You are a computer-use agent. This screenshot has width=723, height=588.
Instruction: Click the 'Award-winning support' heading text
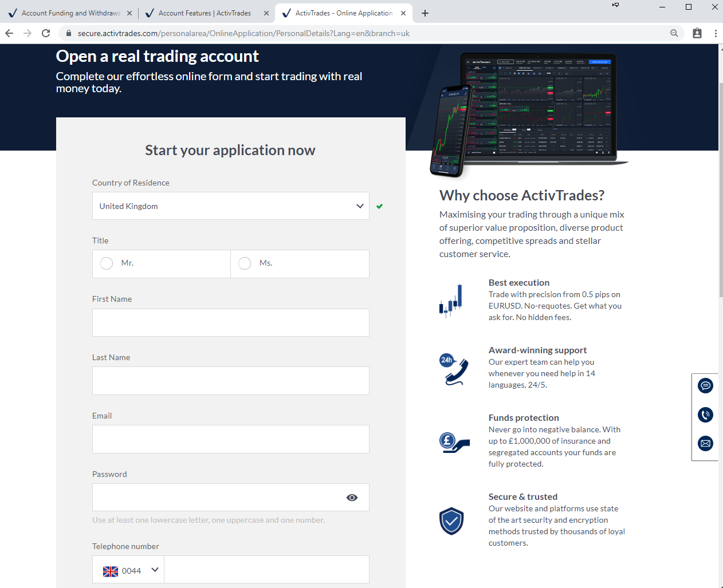[537, 350]
